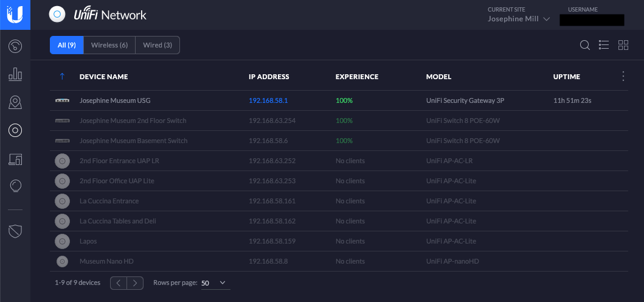Screen dimensions: 644x302
Task: Click the Lapos access point icon
Action: point(63,241)
